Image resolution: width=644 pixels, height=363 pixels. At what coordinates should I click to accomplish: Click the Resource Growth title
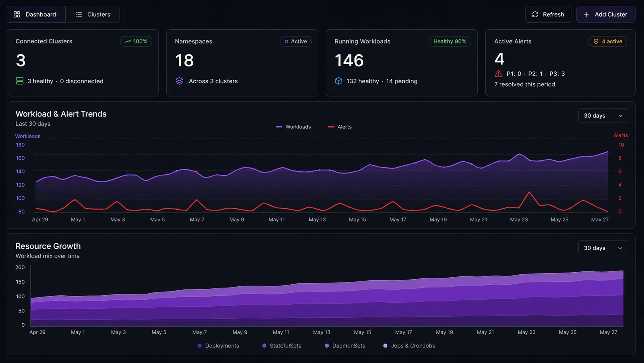click(x=48, y=246)
